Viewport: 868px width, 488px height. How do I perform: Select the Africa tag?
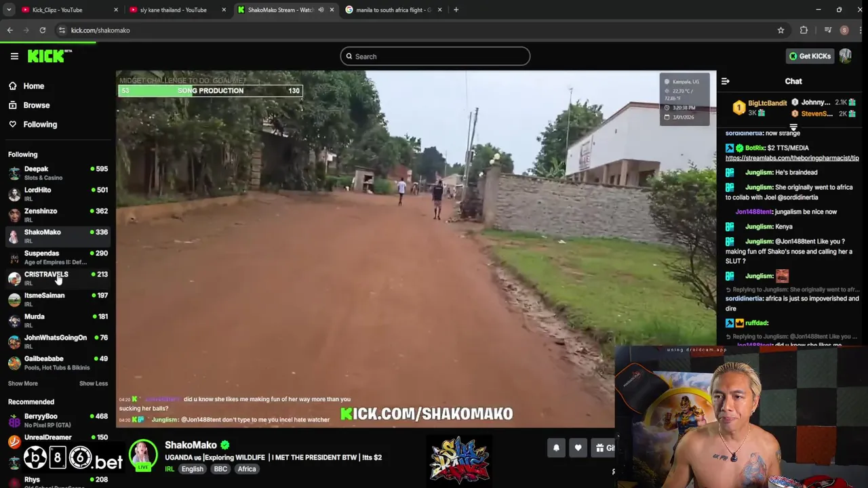coord(247,469)
